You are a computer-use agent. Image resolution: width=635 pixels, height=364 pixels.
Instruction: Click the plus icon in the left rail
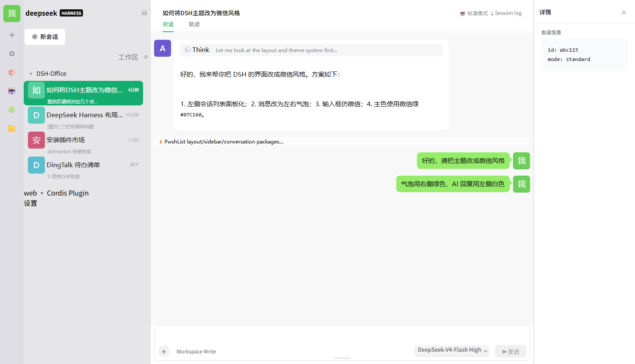pyautogui.click(x=12, y=35)
